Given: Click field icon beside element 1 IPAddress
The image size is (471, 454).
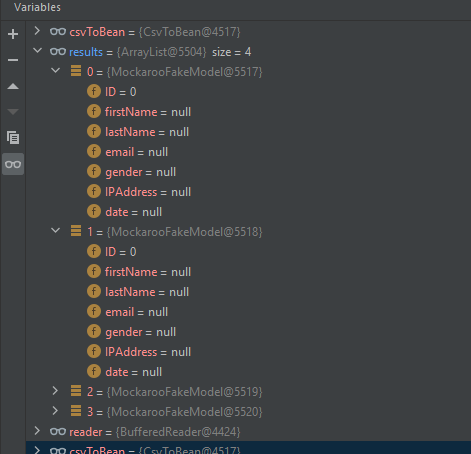Looking at the screenshot, I should coord(94,351).
